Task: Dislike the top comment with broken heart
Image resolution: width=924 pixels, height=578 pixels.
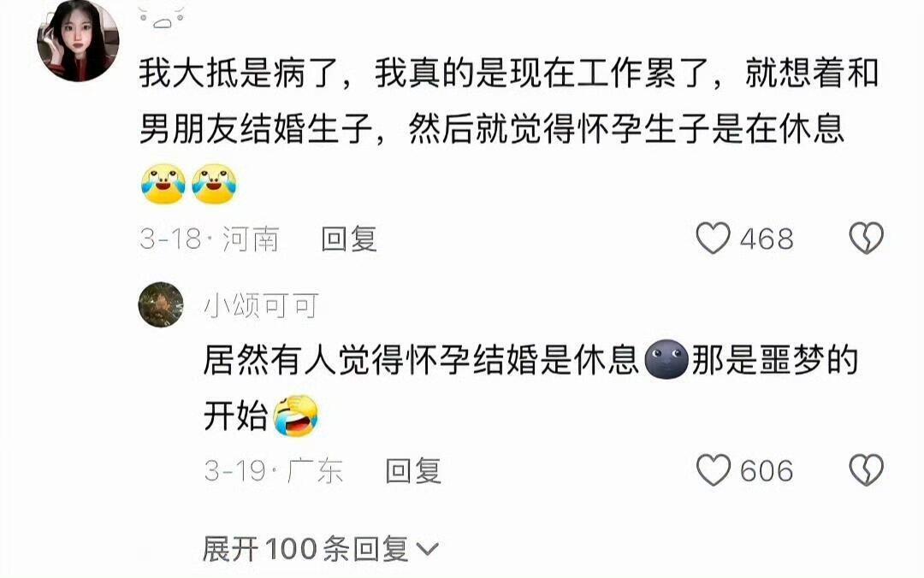Action: pyautogui.click(x=866, y=238)
